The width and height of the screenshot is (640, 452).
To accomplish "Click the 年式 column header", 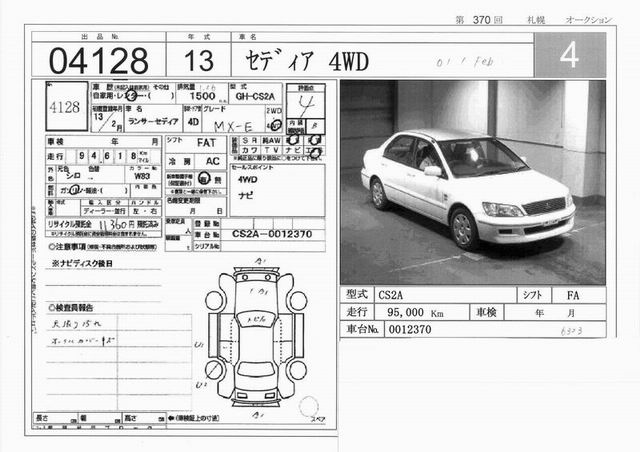I will (199, 37).
